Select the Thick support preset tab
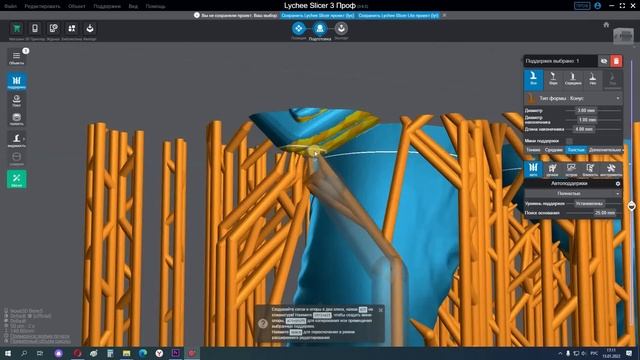Screen dimensions: 640x360 [x=576, y=150]
